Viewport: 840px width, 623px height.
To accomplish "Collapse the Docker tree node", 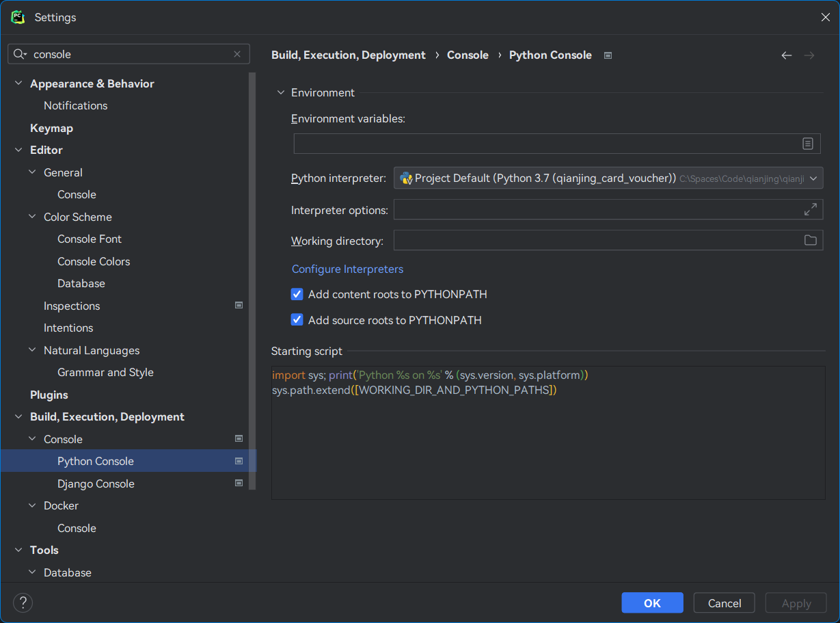I will [32, 505].
